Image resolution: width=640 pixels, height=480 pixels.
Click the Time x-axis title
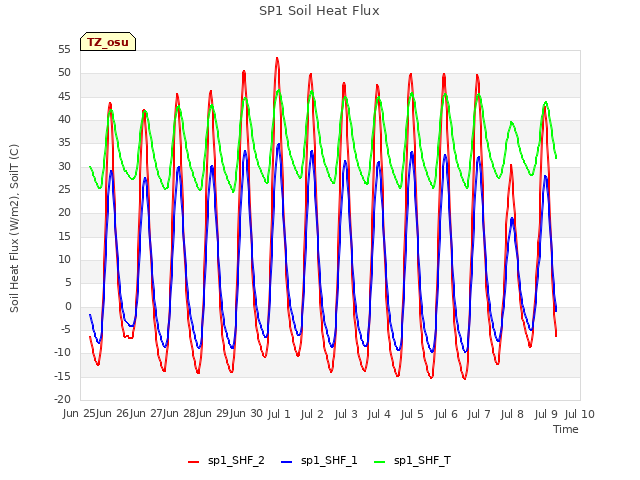click(x=566, y=429)
